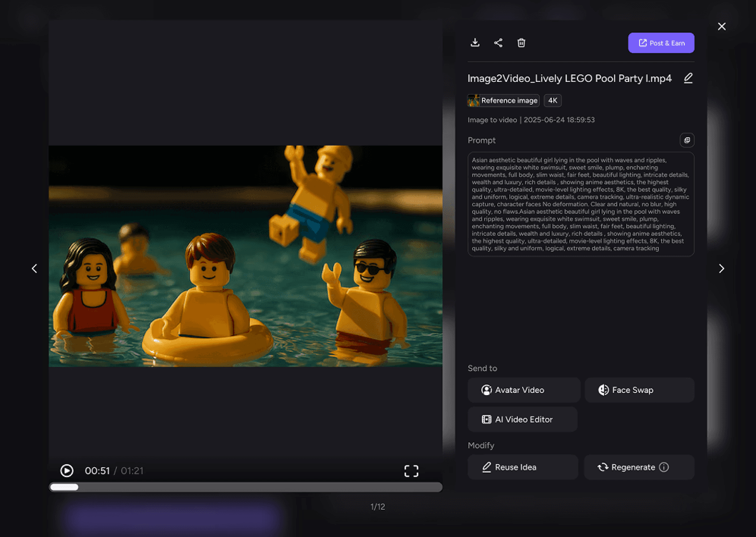Open the Reference image chip

[x=503, y=101]
